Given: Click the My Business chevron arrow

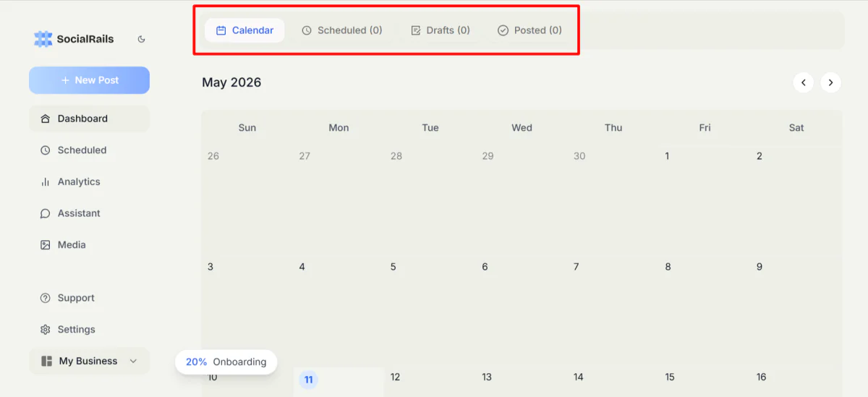Looking at the screenshot, I should (x=133, y=361).
